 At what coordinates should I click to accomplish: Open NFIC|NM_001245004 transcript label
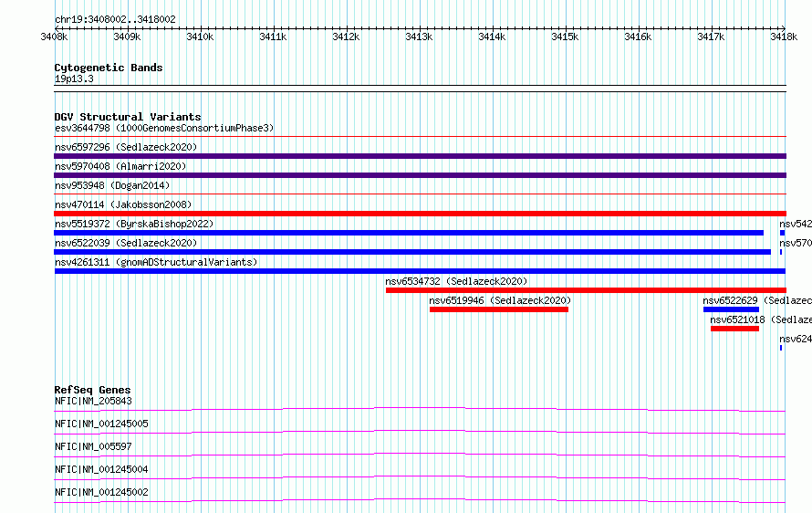click(101, 469)
